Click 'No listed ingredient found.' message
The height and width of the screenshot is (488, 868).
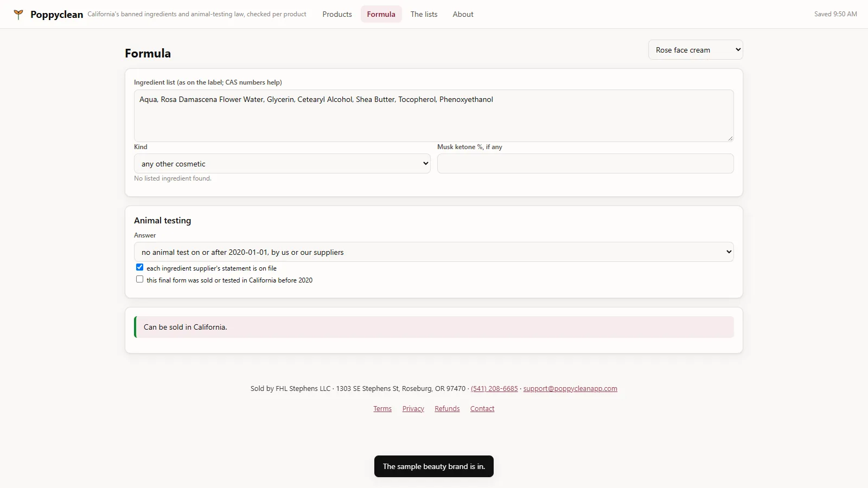(173, 178)
